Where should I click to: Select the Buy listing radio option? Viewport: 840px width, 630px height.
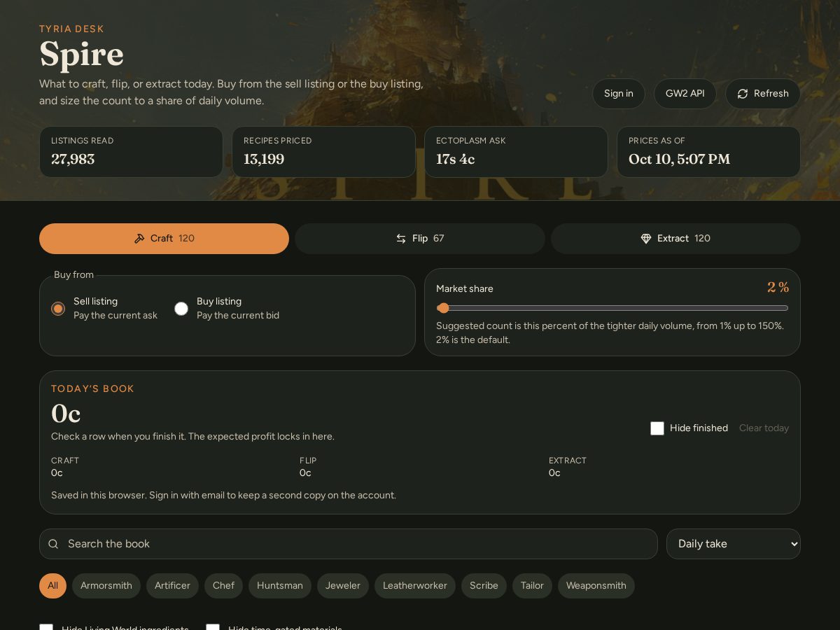[x=181, y=309]
